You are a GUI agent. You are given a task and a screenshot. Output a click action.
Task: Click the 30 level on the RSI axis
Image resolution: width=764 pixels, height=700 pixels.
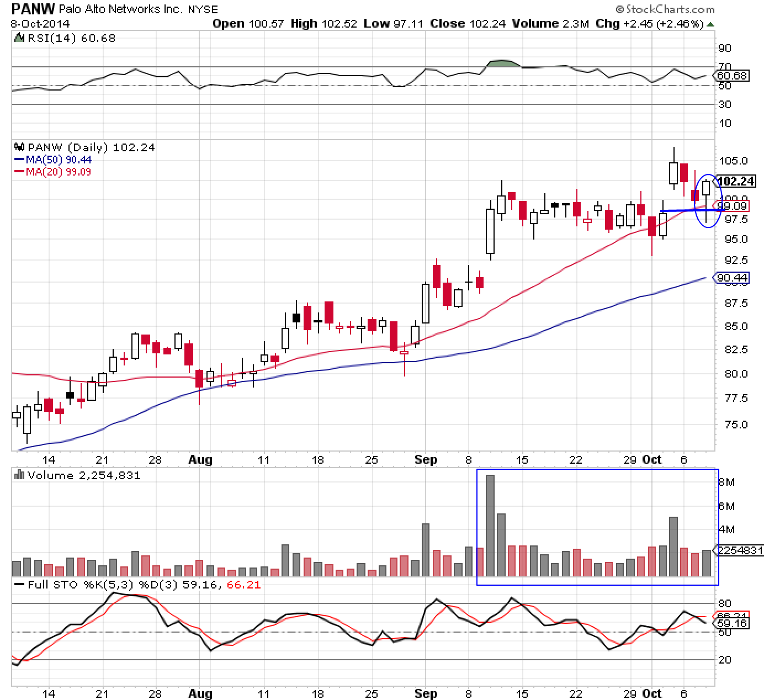pos(724,104)
